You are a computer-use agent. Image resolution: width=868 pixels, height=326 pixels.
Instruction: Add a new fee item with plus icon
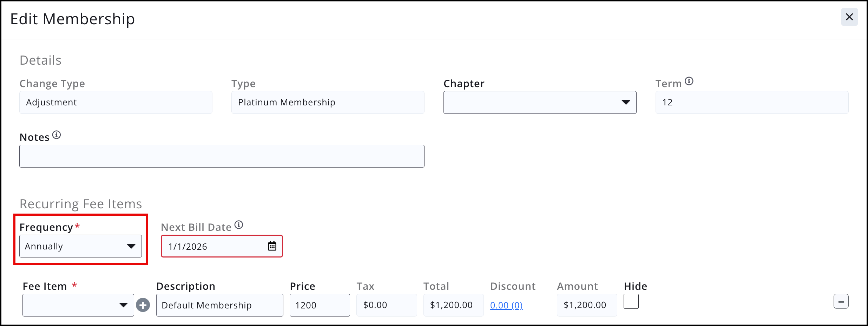(x=143, y=305)
